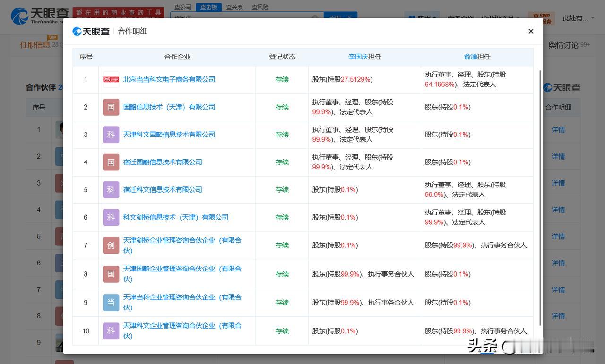Image resolution: width=605 pixels, height=364 pixels.
Task: Click 合作明细 column header in background table
Action: [x=558, y=107]
